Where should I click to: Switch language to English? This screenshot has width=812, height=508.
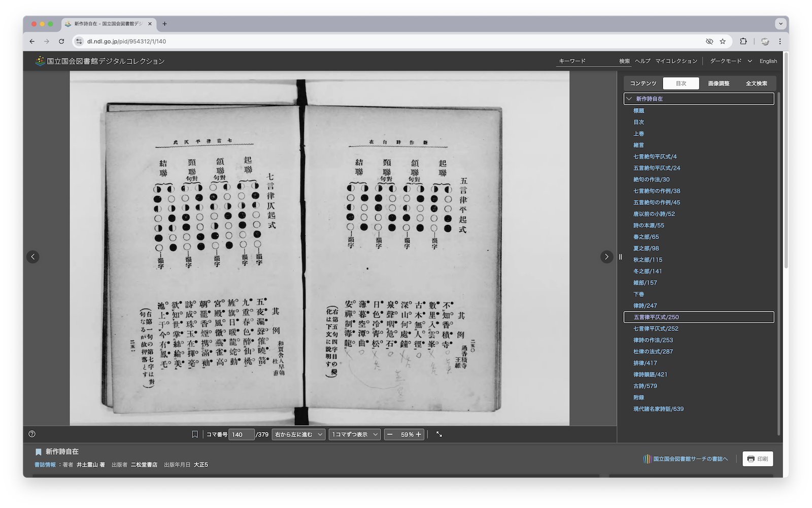pos(768,61)
